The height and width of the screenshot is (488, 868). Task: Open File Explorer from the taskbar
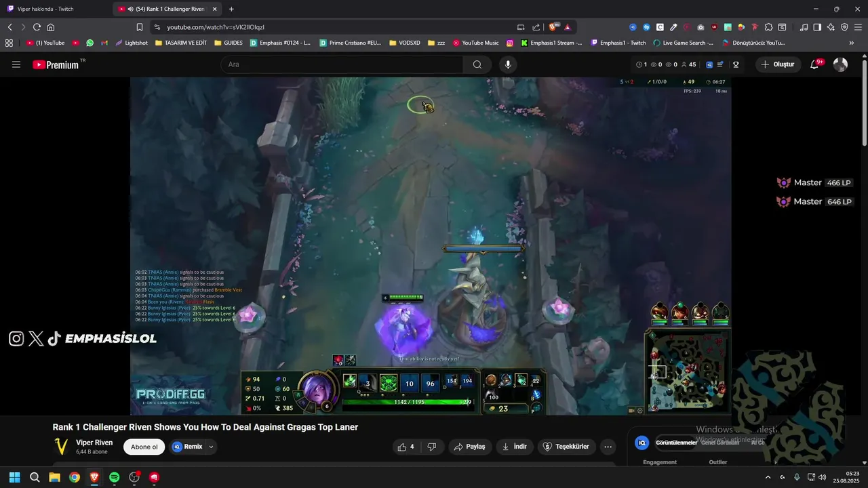point(54,477)
